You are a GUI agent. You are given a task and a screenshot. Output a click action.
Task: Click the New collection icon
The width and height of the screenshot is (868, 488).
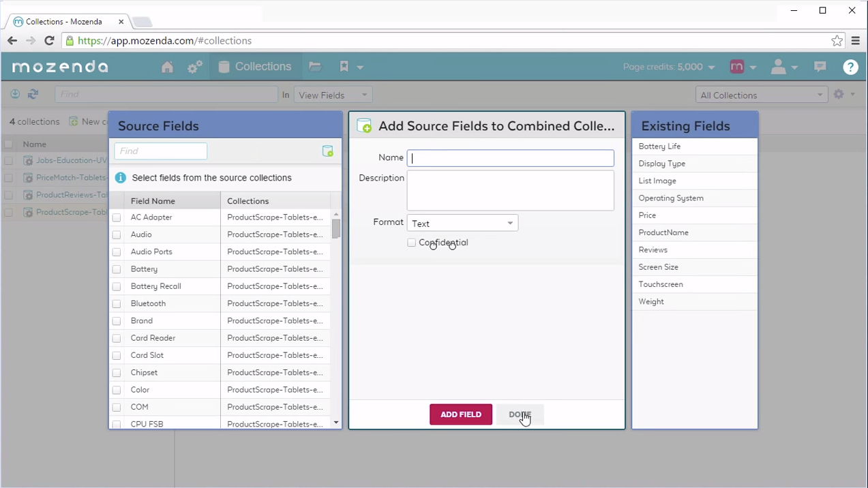click(74, 121)
